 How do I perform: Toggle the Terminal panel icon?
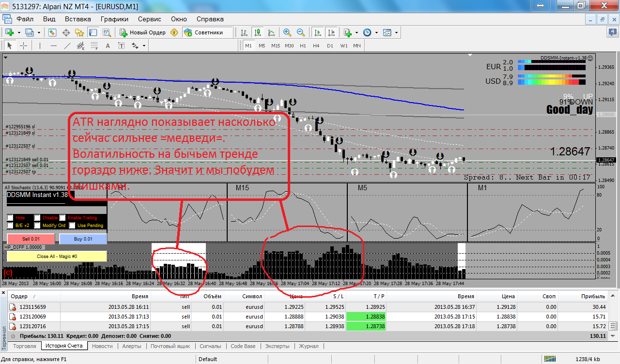(x=93, y=32)
